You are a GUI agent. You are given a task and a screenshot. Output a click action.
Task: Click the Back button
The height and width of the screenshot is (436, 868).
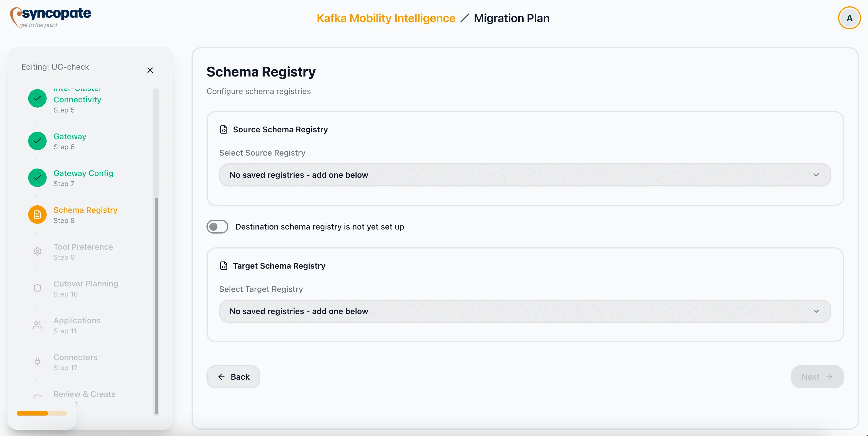tap(233, 376)
